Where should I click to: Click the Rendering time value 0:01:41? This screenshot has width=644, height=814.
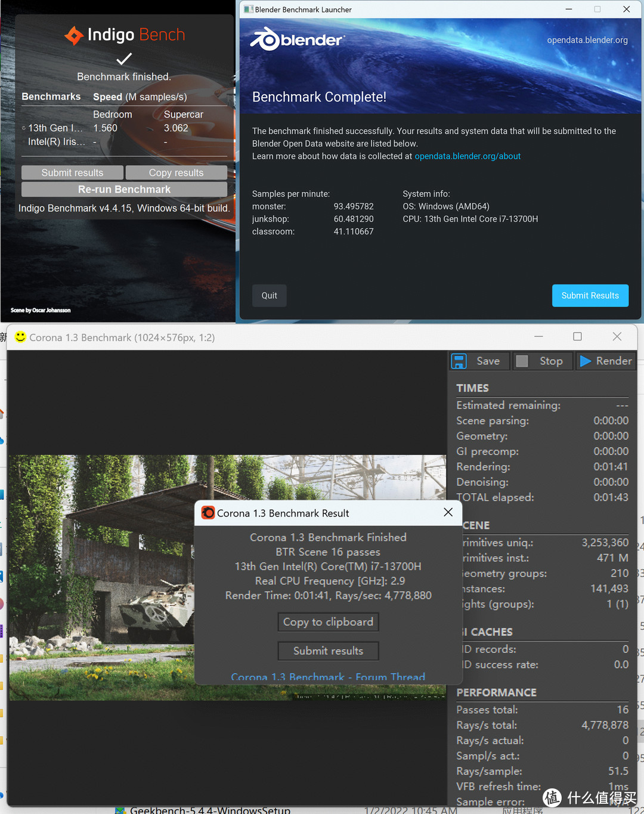tap(611, 466)
